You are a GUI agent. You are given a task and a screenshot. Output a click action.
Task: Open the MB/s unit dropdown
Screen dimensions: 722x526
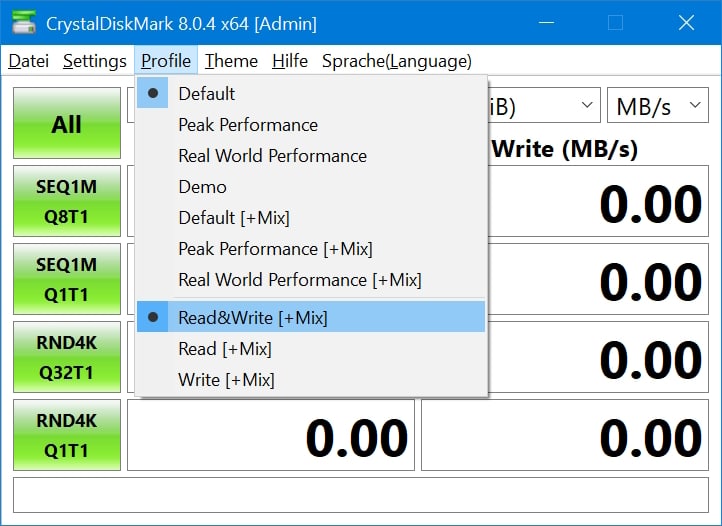[658, 105]
